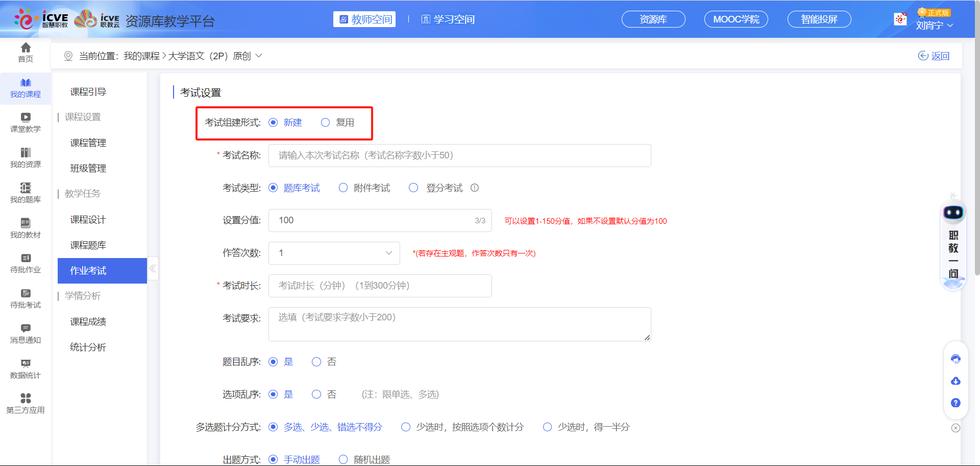Open the MOOC学院 page
This screenshot has width=980, height=466.
click(x=736, y=19)
